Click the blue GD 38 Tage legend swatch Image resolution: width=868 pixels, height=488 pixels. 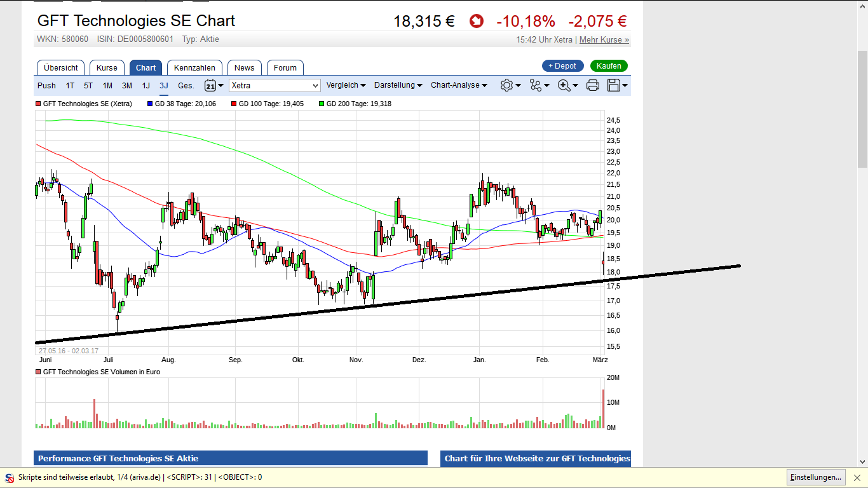coord(150,104)
